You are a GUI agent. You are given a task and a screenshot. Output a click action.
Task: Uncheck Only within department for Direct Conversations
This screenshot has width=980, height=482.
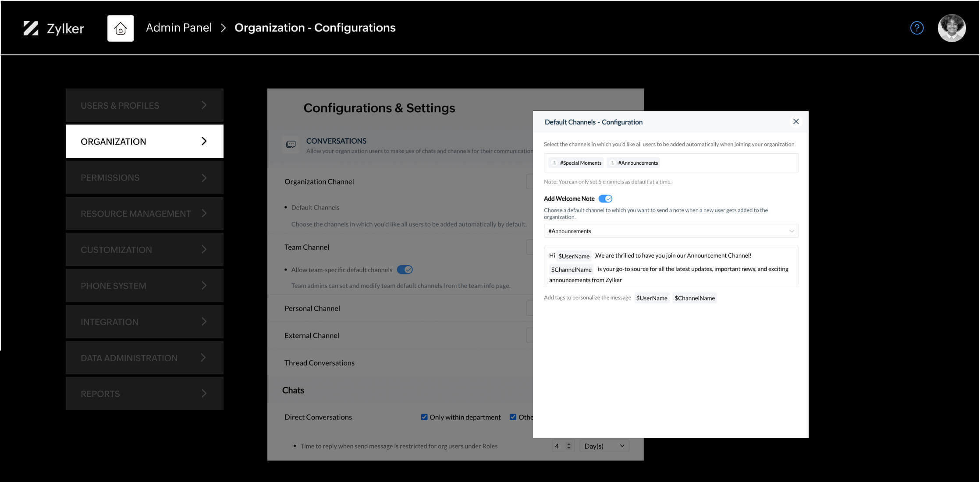coord(424,417)
